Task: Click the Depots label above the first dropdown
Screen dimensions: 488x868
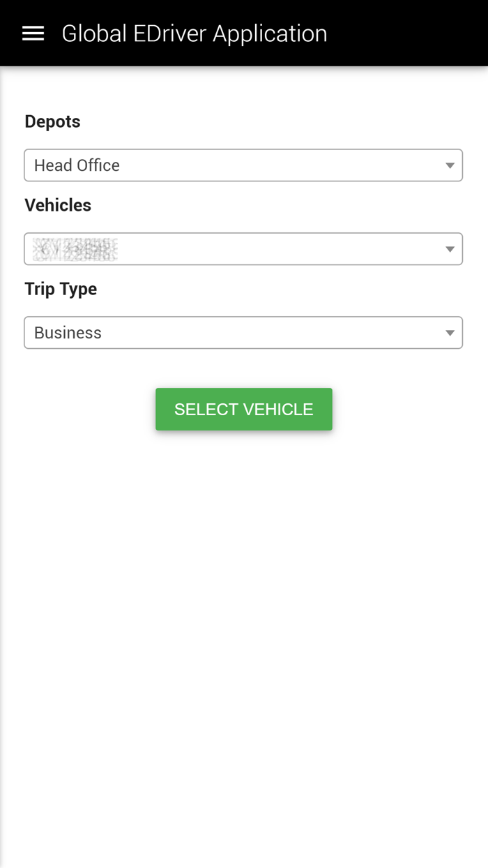Action: (x=52, y=121)
